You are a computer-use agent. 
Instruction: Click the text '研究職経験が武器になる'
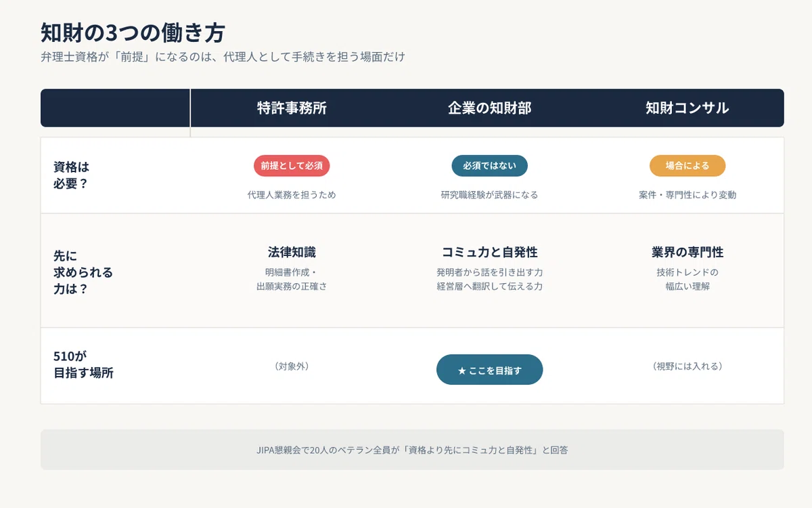(x=489, y=195)
